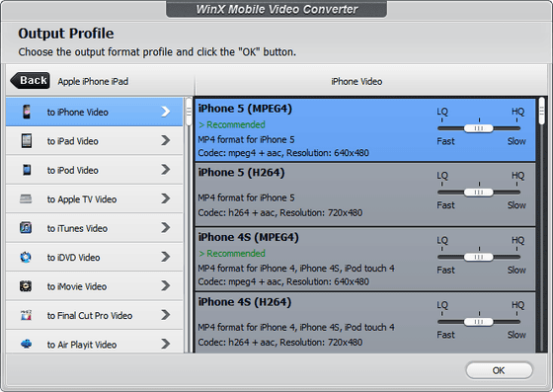553x392 pixels.
Task: Click the iPhone 5 (MPEG4) quality slider
Action: [x=479, y=128]
